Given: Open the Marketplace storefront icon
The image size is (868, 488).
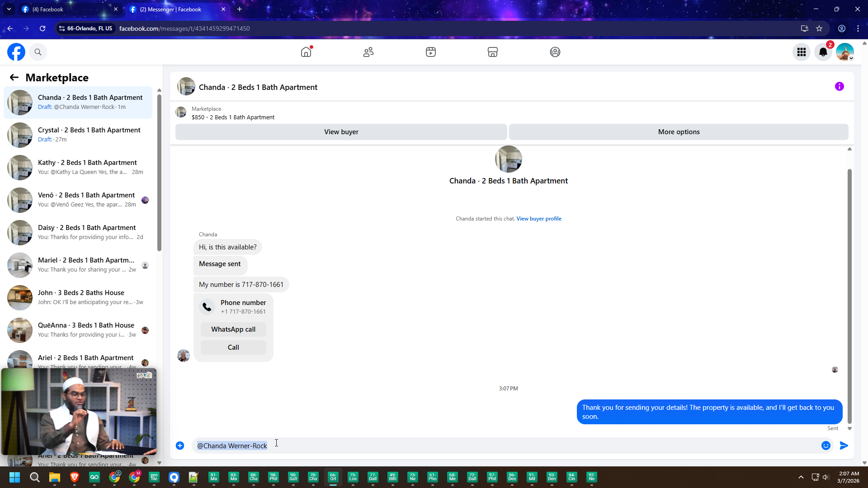Looking at the screenshot, I should tap(493, 52).
